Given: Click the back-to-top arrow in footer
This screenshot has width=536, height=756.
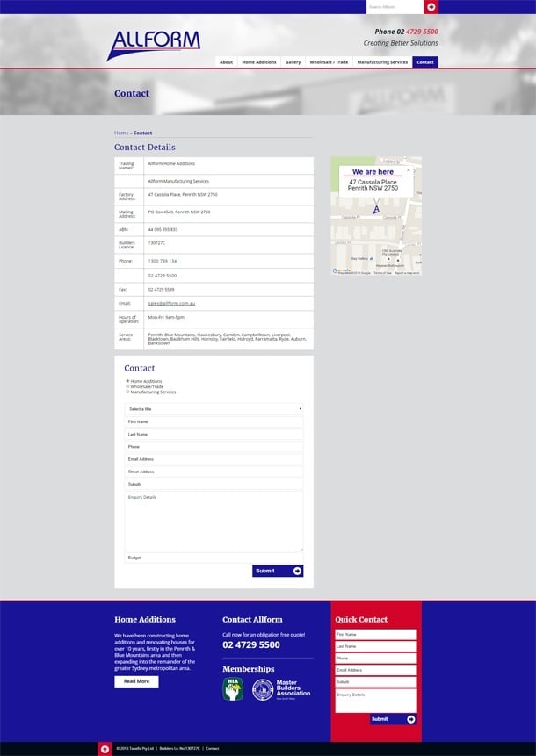Looking at the screenshot, I should coord(105,749).
